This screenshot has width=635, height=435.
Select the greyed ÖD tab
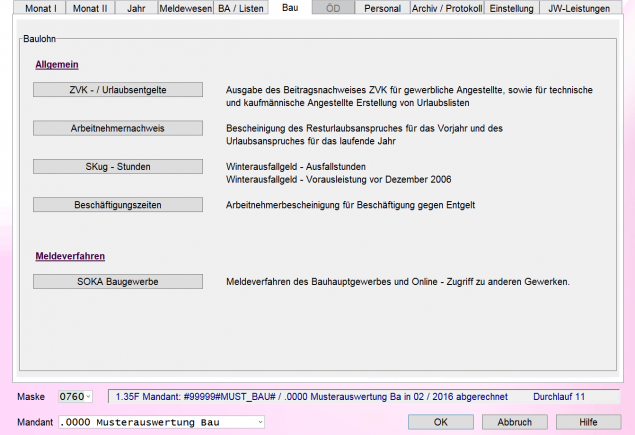(333, 8)
